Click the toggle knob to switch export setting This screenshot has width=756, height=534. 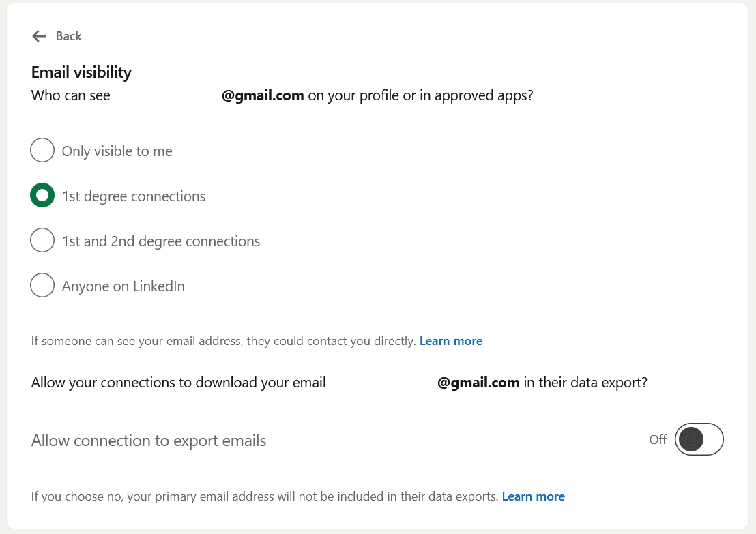[691, 439]
